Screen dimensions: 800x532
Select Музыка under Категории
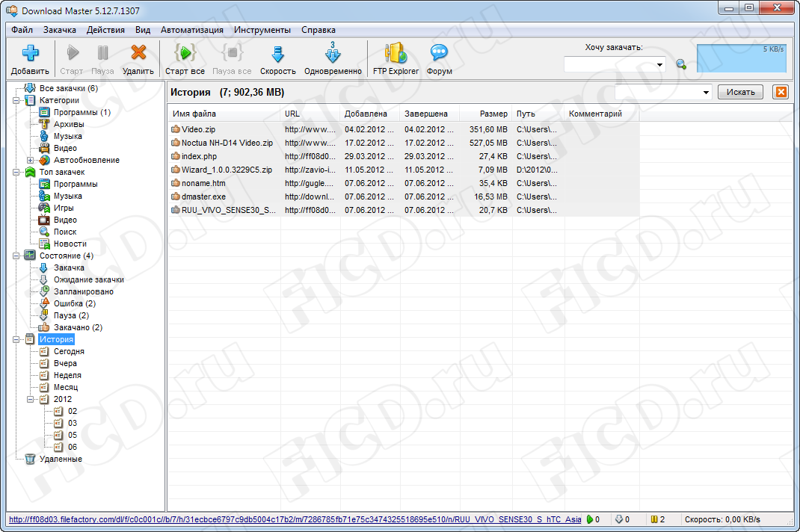[68, 136]
